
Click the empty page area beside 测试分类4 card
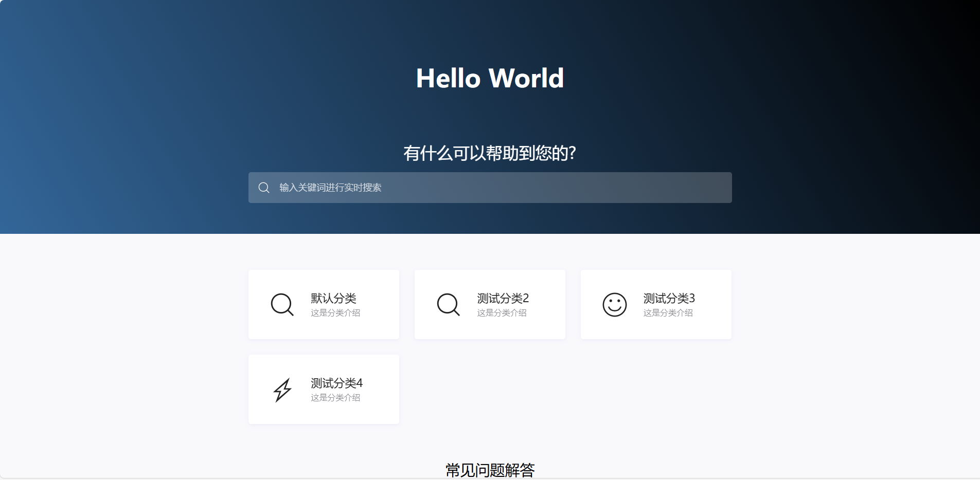coord(566,390)
